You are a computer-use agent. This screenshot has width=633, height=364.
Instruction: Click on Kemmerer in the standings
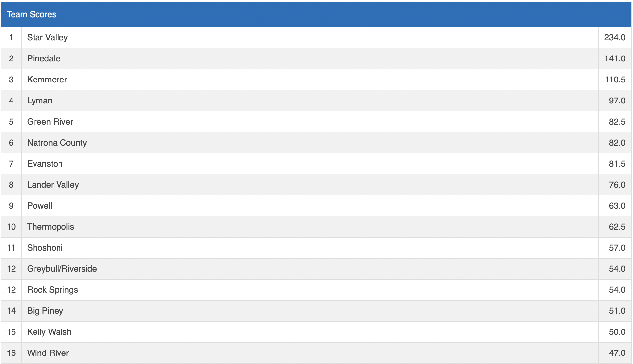47,80
